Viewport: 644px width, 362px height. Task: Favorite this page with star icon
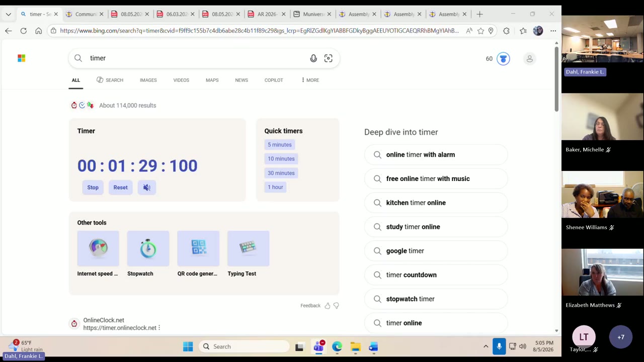(x=481, y=31)
